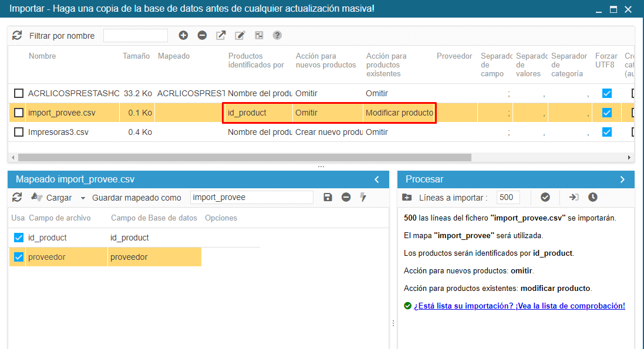Click the Mapeado column header
The height and width of the screenshot is (349, 644).
point(174,56)
